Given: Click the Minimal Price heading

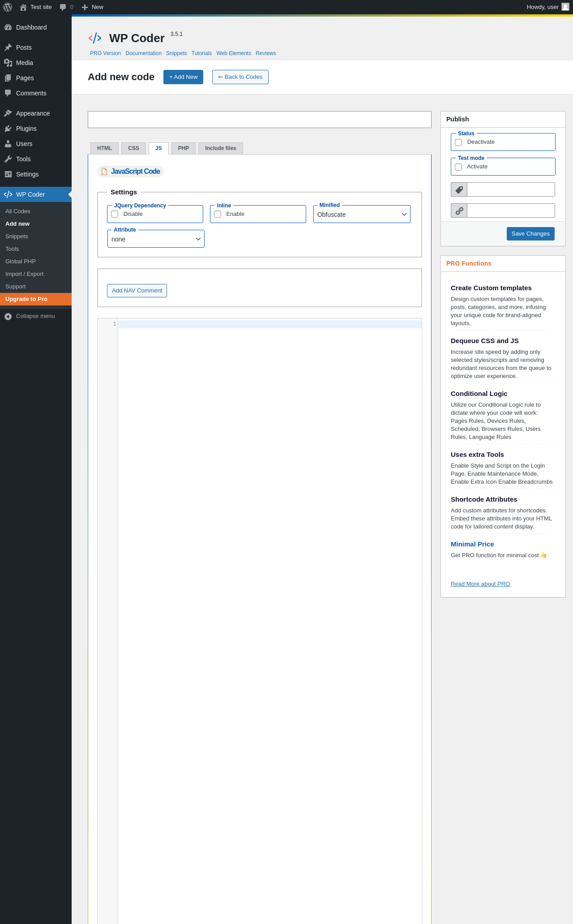Looking at the screenshot, I should (472, 544).
